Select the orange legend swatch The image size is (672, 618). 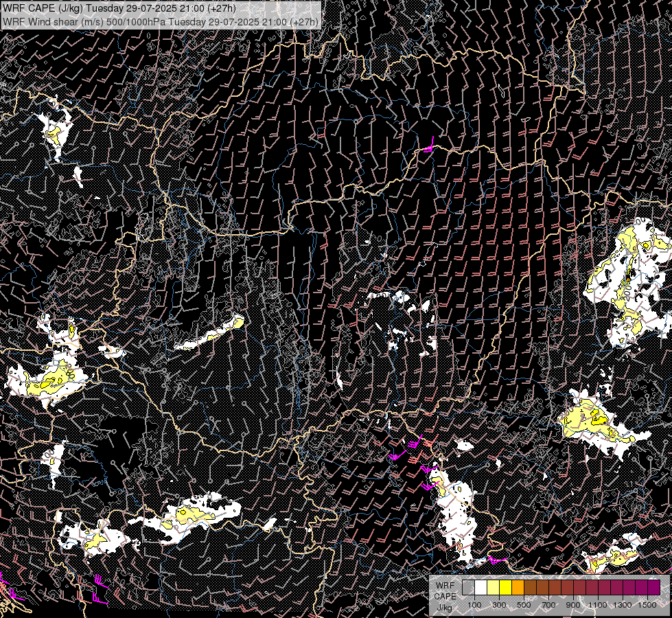[518, 587]
